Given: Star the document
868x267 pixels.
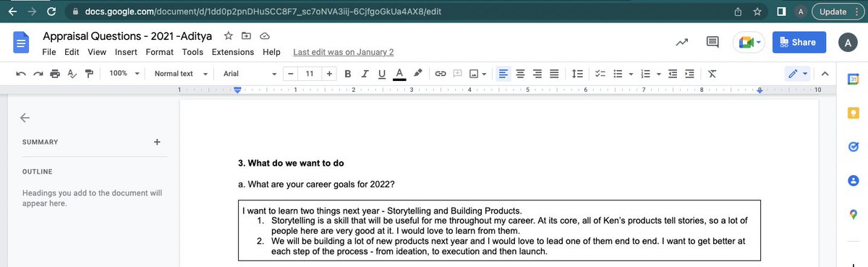Looking at the screenshot, I should click(x=229, y=35).
